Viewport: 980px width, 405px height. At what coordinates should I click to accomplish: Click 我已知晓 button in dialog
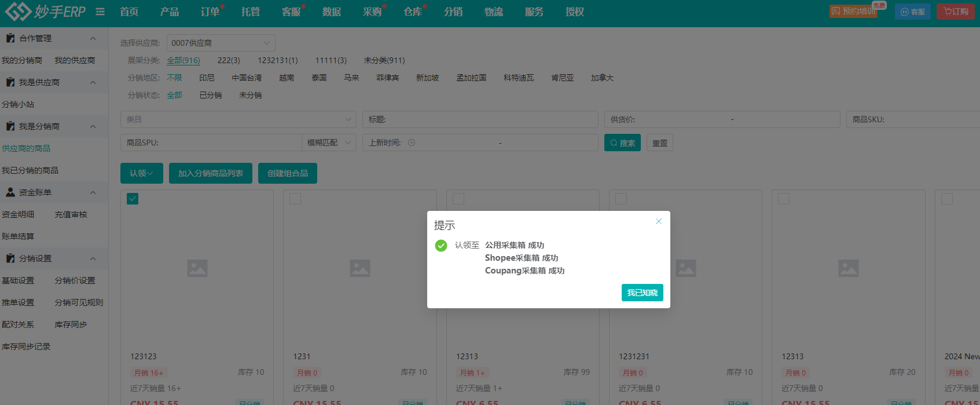(643, 293)
